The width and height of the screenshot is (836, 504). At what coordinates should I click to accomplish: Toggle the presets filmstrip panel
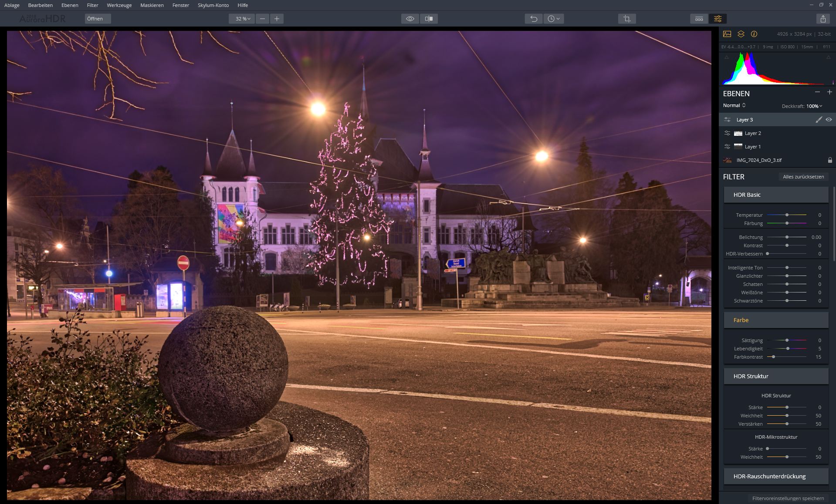coord(699,19)
